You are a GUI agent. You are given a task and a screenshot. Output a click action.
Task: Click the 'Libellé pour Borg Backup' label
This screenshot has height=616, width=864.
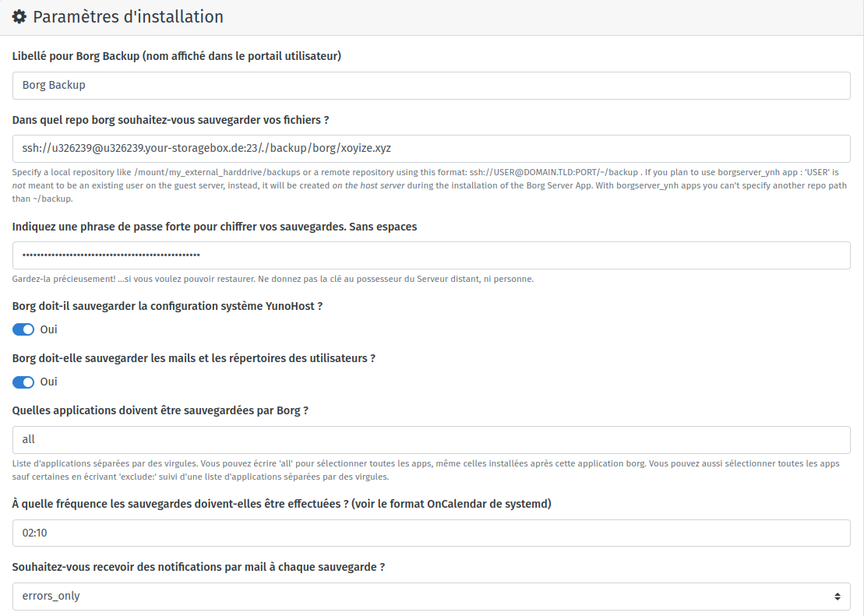[177, 56]
